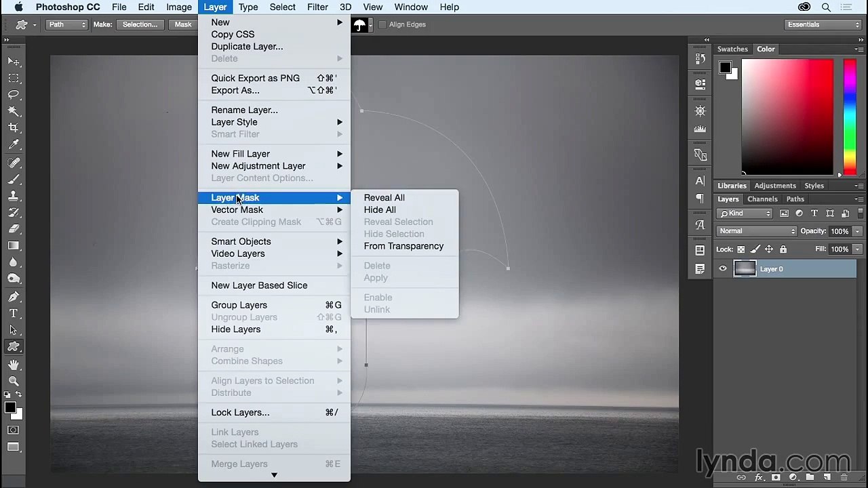The height and width of the screenshot is (488, 868).
Task: Click the Layer 0 thumbnail
Action: [x=745, y=269]
